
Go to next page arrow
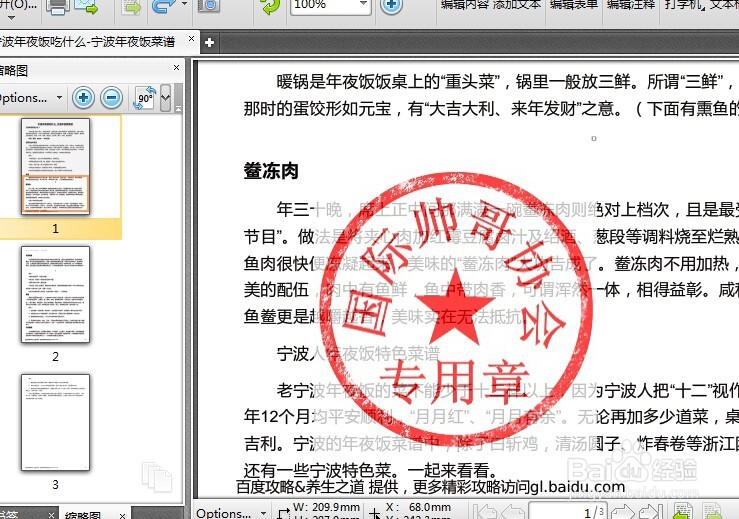pyautogui.click(x=623, y=511)
